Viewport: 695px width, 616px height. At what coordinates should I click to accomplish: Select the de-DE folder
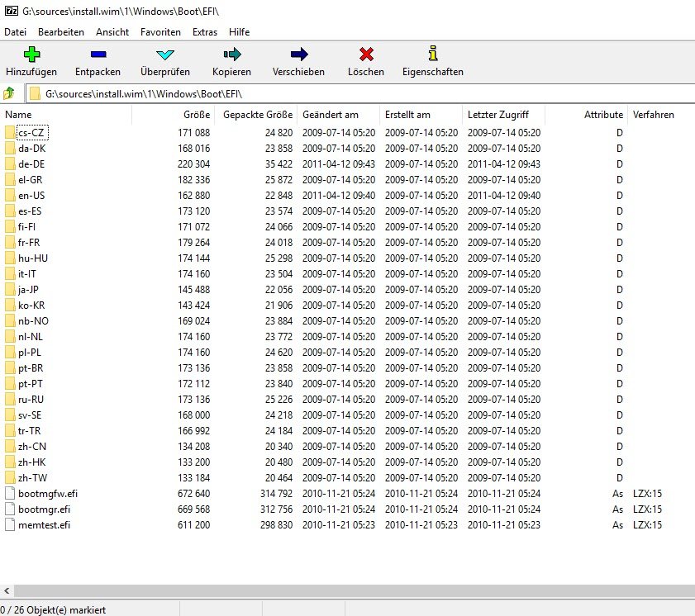(x=31, y=164)
